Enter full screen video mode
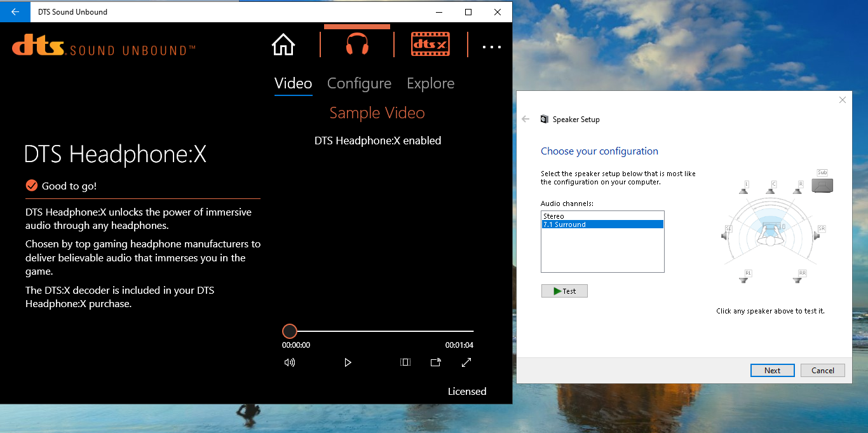This screenshot has height=433, width=868. [x=466, y=362]
